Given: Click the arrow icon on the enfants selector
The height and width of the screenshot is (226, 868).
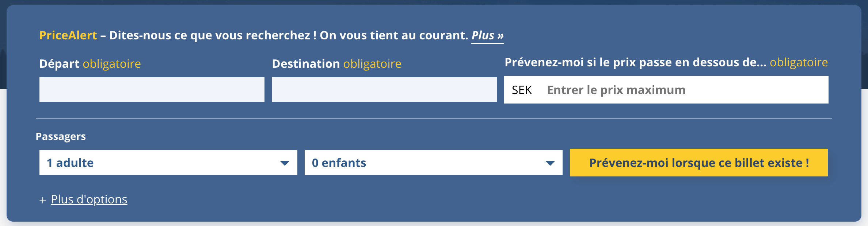Looking at the screenshot, I should pos(550,163).
